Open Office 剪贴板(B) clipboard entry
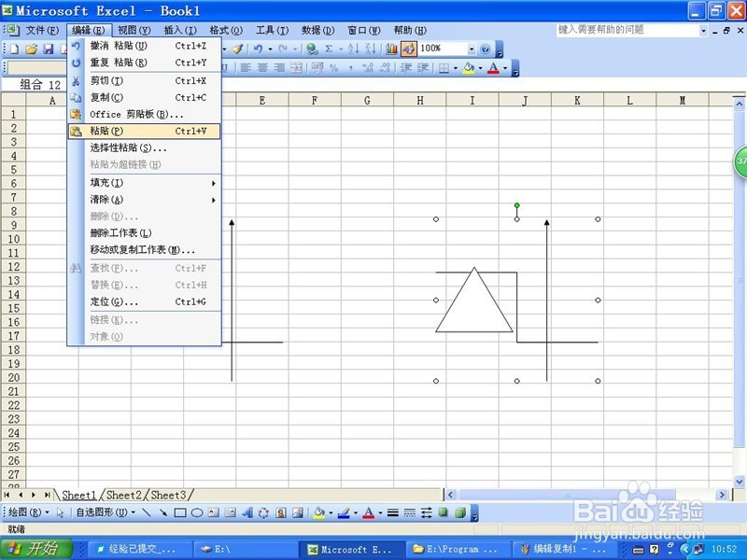Viewport: 747px width, 560px height. [x=144, y=114]
